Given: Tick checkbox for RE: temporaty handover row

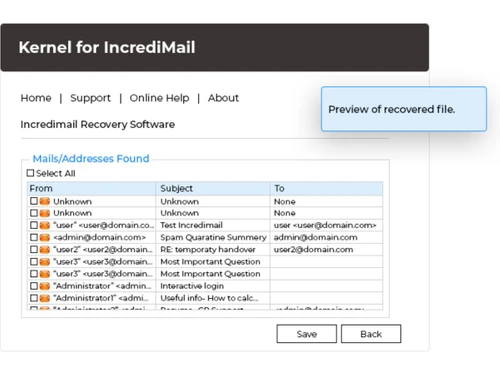Looking at the screenshot, I should [x=34, y=249].
